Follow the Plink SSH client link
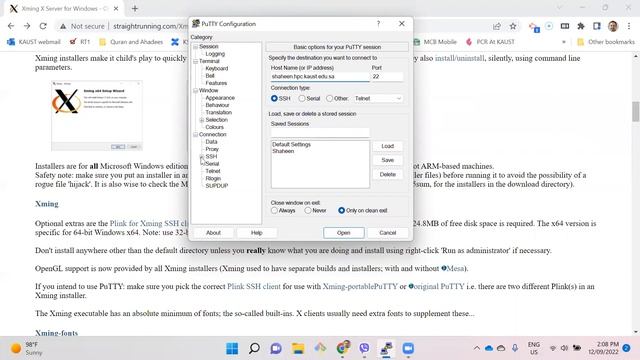The height and width of the screenshot is (360, 640). 254,287
